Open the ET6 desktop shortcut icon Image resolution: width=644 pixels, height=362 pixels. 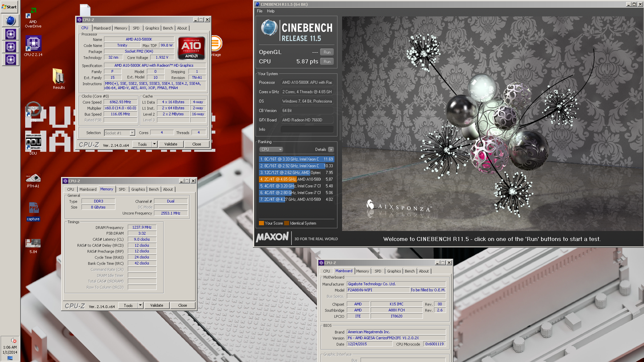[x=33, y=111]
